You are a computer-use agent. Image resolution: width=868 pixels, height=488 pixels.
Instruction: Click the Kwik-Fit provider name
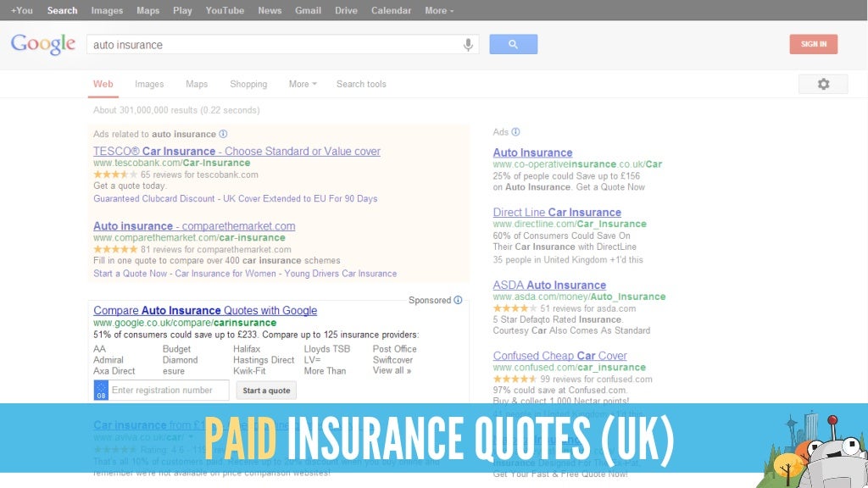coord(250,371)
